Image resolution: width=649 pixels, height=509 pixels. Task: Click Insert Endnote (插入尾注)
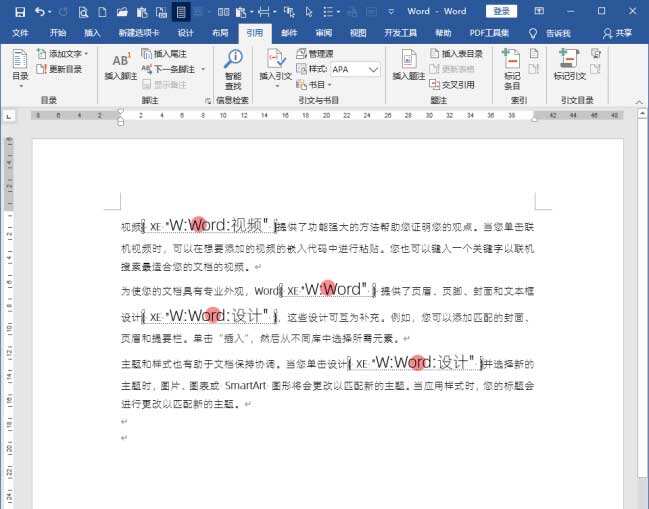(164, 54)
